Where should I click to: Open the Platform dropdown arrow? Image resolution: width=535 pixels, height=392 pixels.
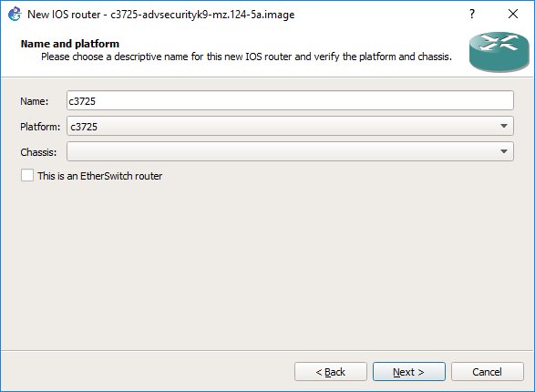(504, 126)
